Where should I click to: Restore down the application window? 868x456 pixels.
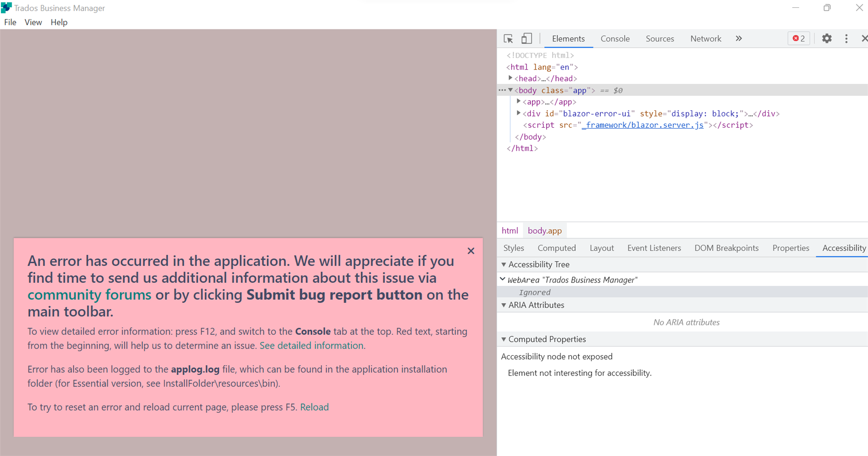click(x=827, y=8)
